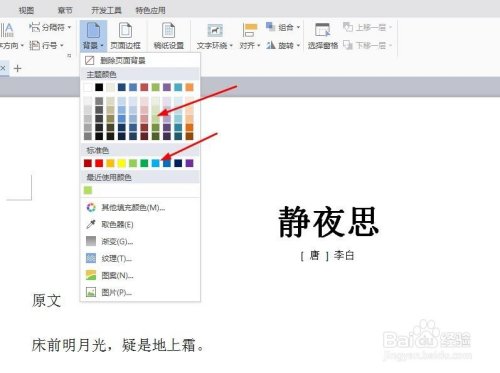Expand the 组合 dropdown arrow
This screenshot has height=373, width=500.
coord(298,27)
